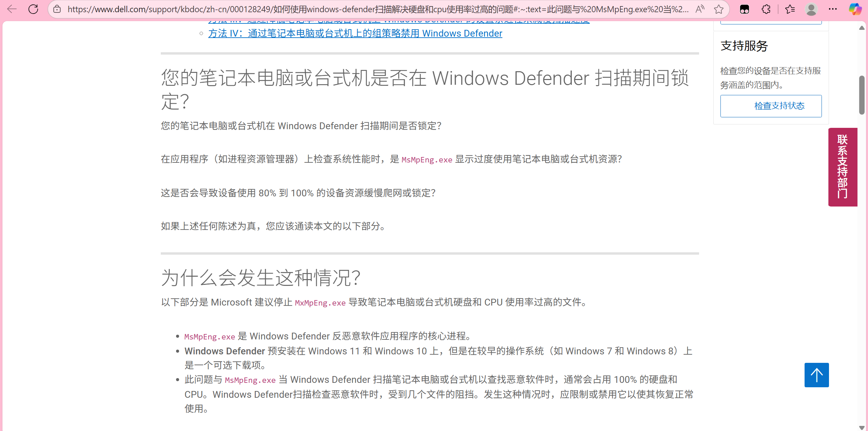
Task: Click the browser back arrow
Action: click(x=12, y=9)
